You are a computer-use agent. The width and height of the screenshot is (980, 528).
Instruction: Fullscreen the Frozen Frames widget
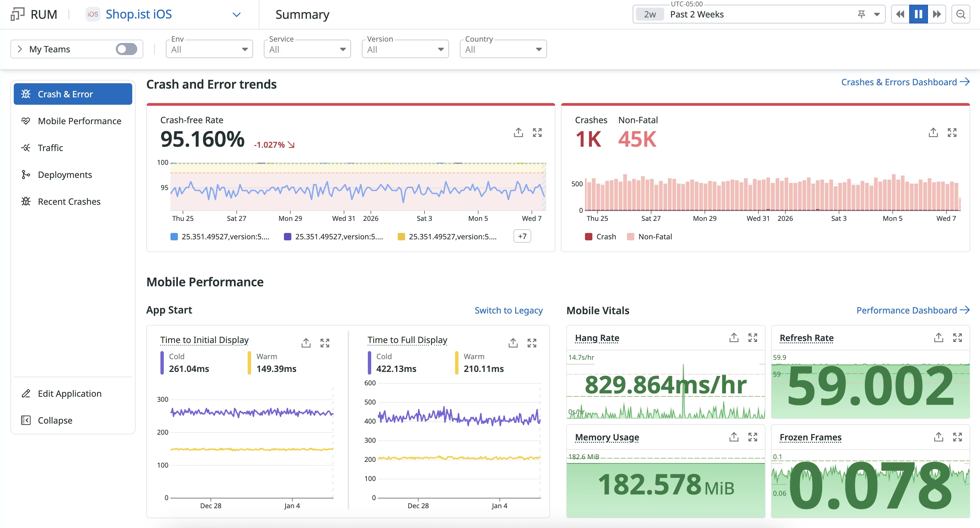click(957, 437)
